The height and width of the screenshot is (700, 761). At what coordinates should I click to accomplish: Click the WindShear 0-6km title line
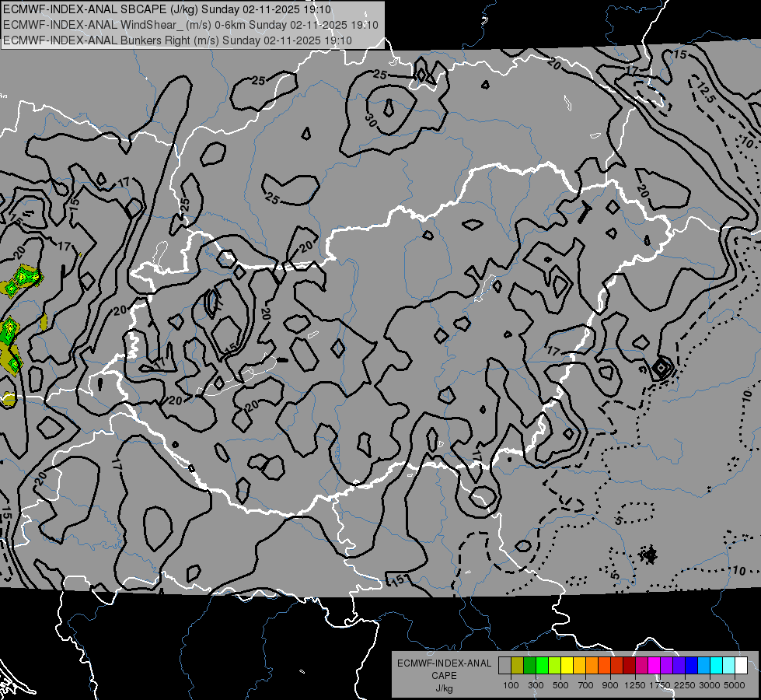(190, 25)
